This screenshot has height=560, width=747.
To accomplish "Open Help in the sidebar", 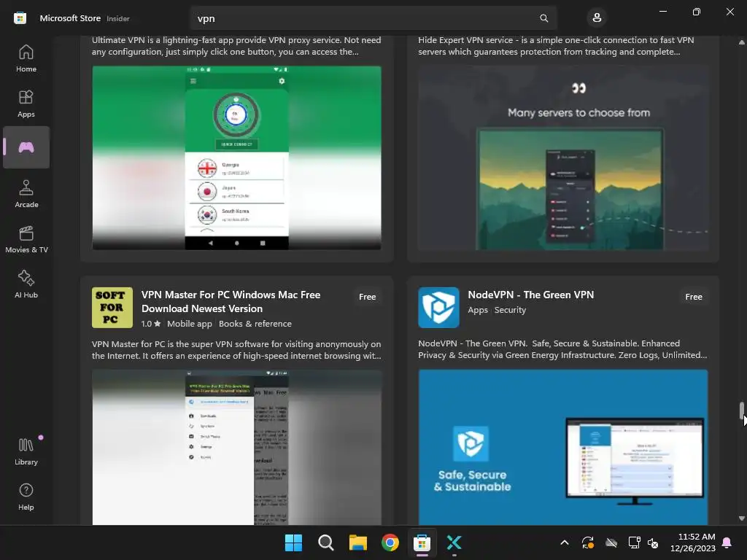I will pos(26,497).
